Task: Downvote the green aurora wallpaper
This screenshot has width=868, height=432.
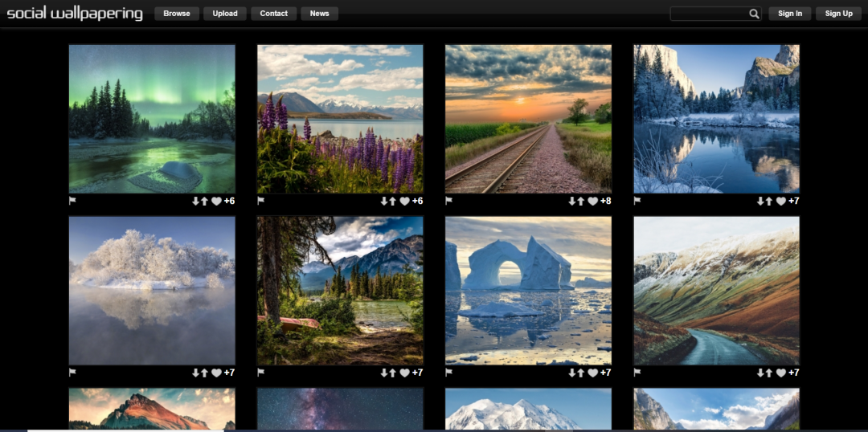Action: click(x=195, y=202)
